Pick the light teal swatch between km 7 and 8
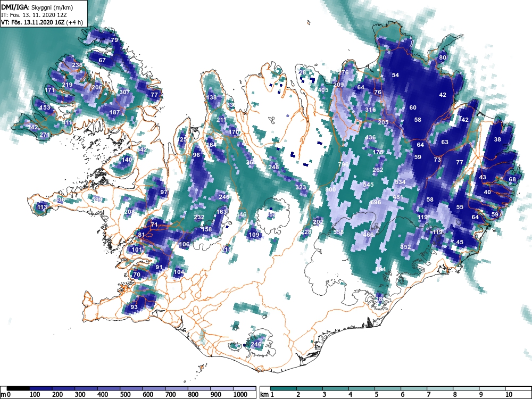This screenshot has width=532, height=399. click(x=440, y=388)
